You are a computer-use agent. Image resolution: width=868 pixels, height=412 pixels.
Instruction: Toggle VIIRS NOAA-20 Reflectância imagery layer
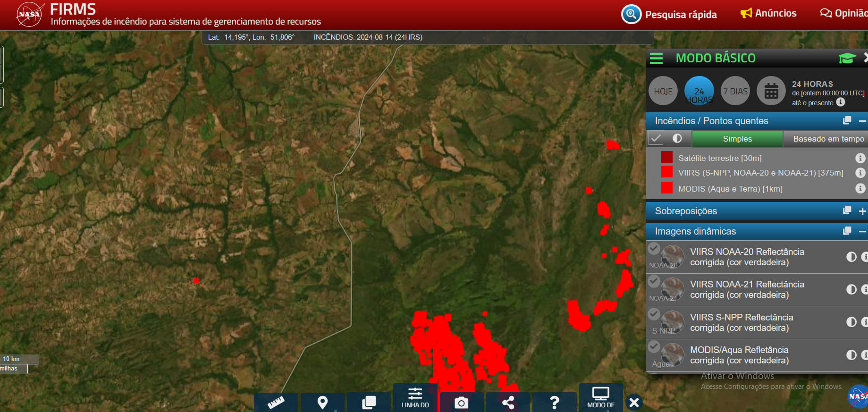click(x=654, y=248)
